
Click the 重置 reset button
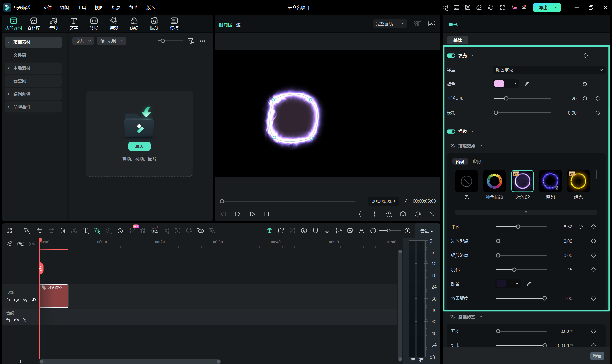tap(597, 356)
